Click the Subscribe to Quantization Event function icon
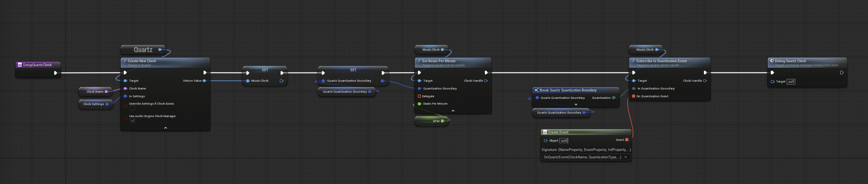The height and width of the screenshot is (184, 868). click(x=633, y=61)
